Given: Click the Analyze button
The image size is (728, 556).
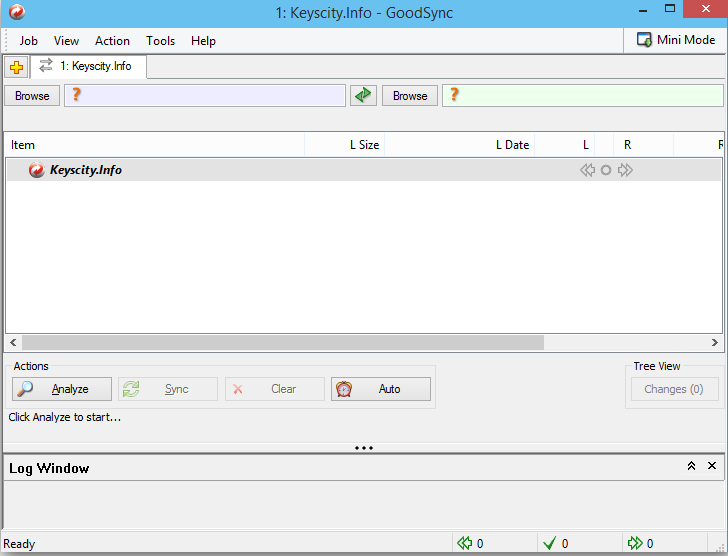Looking at the screenshot, I should pos(62,389).
